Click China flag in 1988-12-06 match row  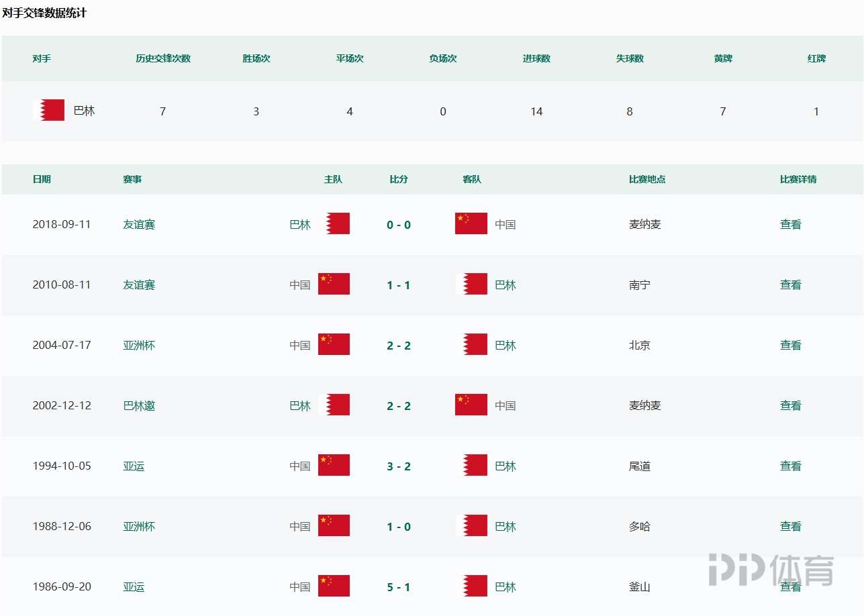pos(334,525)
